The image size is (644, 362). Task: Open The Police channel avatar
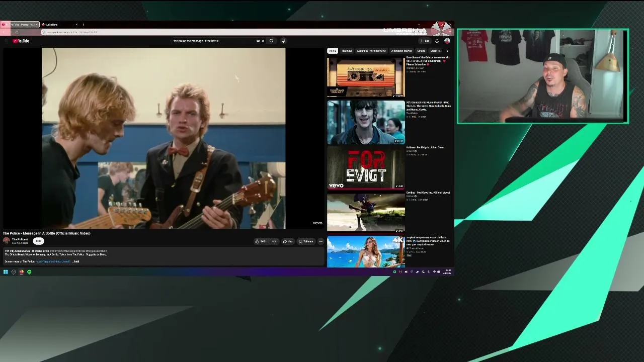(x=7, y=240)
